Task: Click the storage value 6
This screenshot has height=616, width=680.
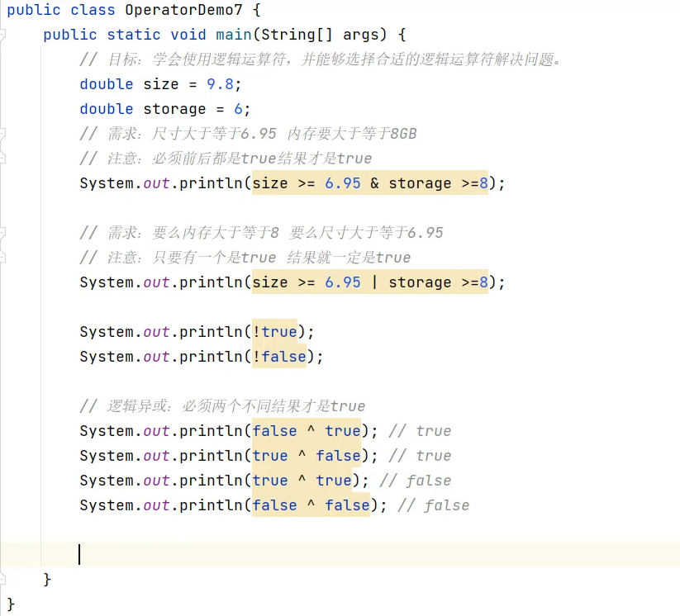Action: pos(239,109)
